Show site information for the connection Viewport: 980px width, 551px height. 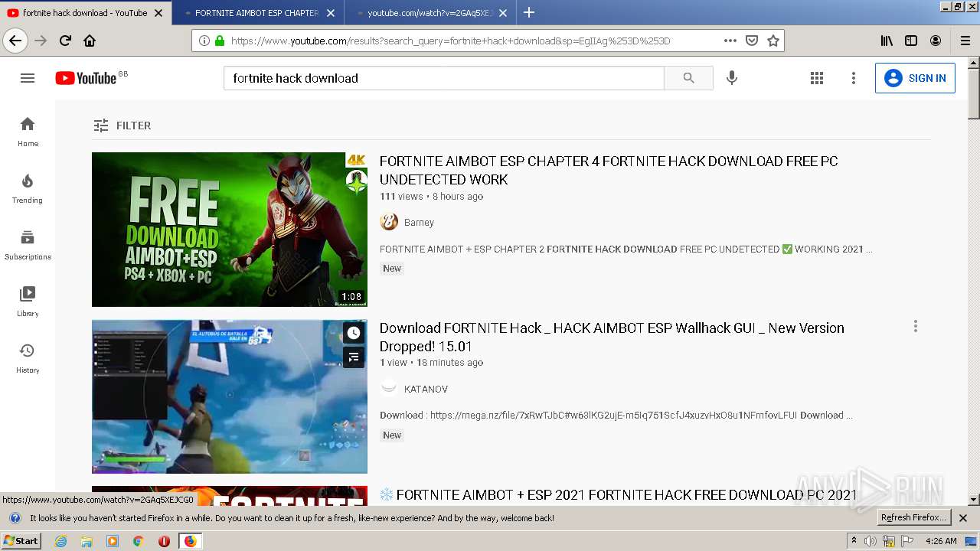(204, 41)
